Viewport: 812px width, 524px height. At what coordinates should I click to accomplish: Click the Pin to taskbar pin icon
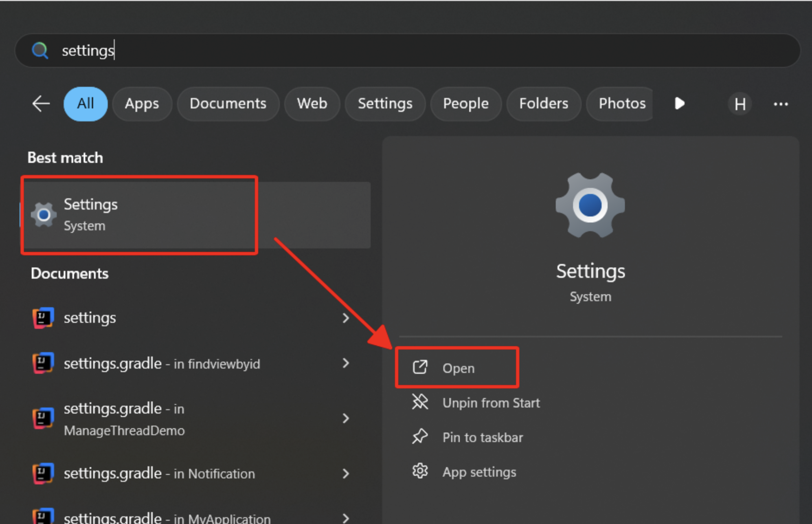pos(420,437)
